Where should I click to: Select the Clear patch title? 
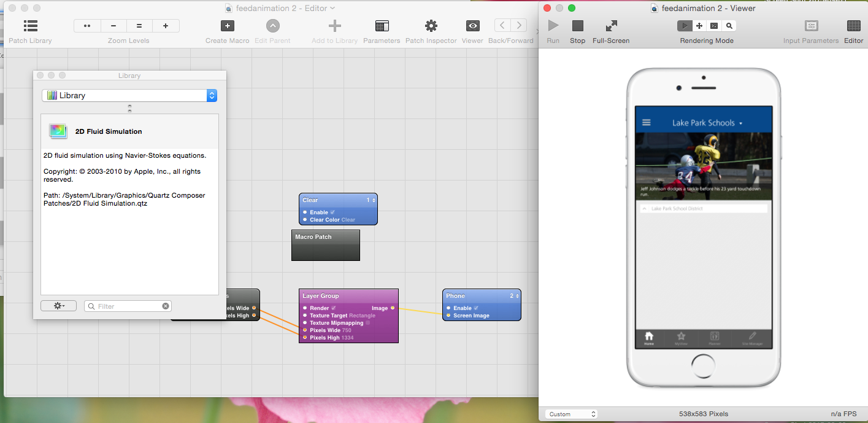point(310,200)
